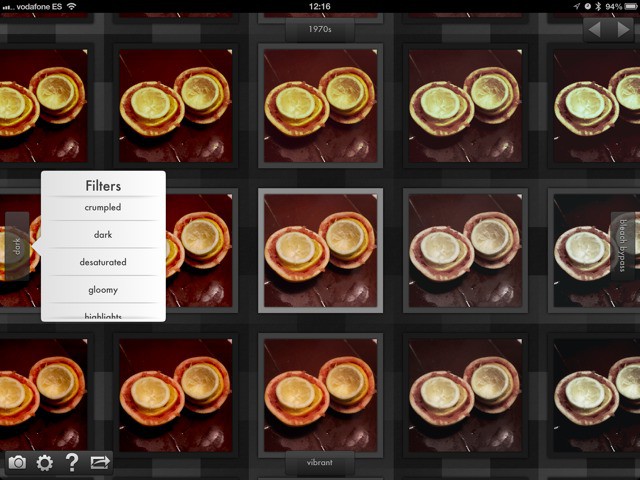Tap the camera icon in bottom toolbar
This screenshot has width=640, height=480.
coord(17,462)
